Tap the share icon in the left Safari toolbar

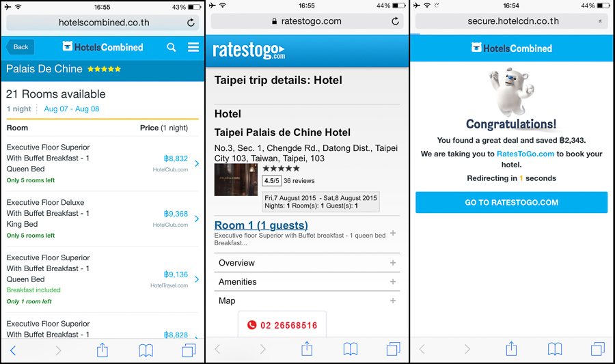pos(102,350)
